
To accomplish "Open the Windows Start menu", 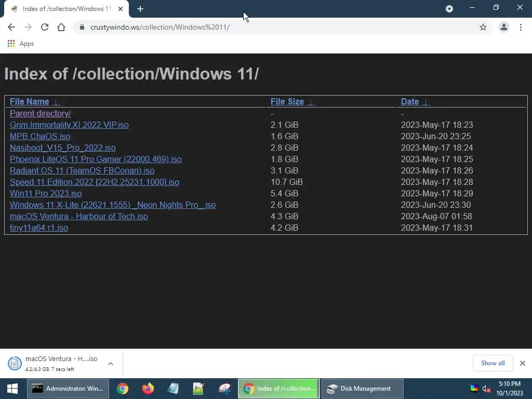I will 12,389.
